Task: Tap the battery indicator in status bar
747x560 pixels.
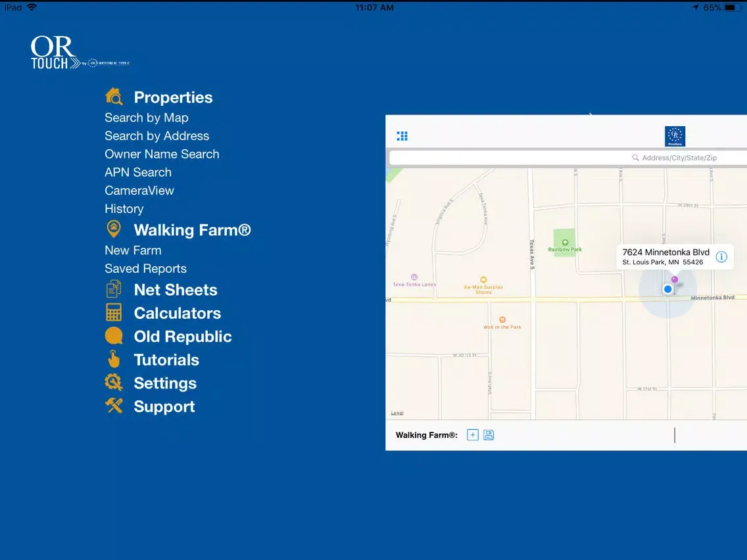Action: (732, 7)
